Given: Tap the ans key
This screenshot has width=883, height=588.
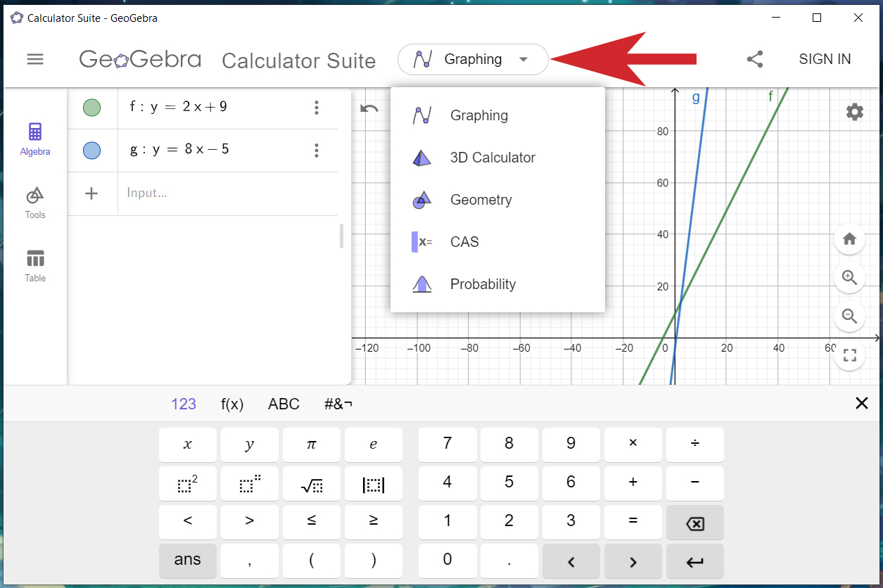Looking at the screenshot, I should [x=187, y=561].
